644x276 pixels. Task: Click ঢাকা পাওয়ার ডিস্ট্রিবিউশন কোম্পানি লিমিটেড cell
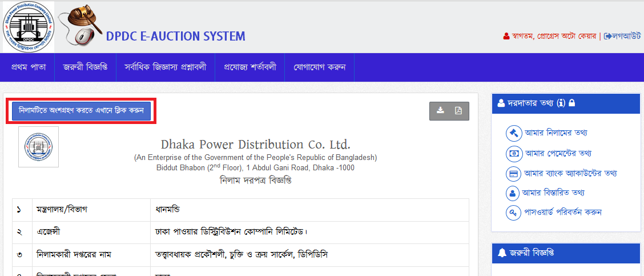309,233
